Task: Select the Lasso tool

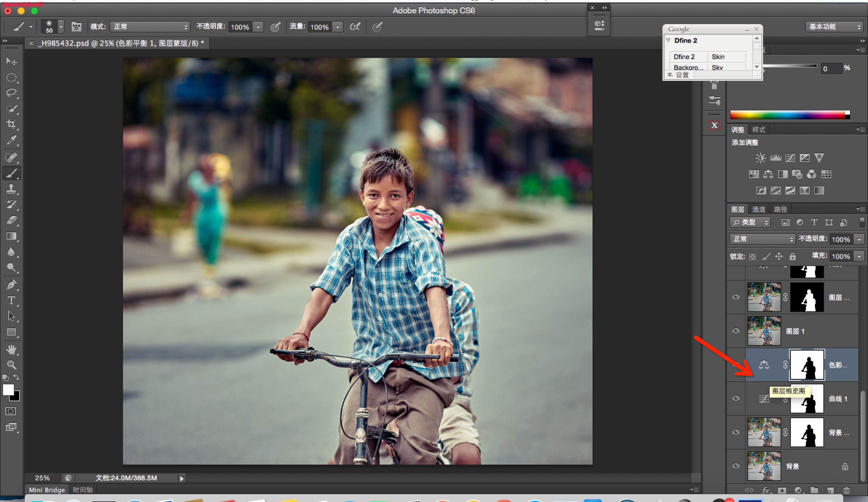Action: coord(11,93)
